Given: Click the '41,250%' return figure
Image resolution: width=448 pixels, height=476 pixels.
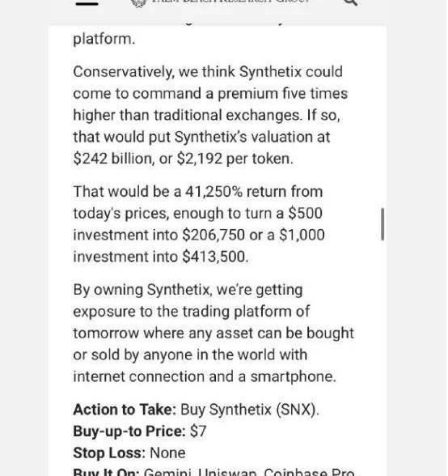Looking at the screenshot, I should click(x=213, y=192).
